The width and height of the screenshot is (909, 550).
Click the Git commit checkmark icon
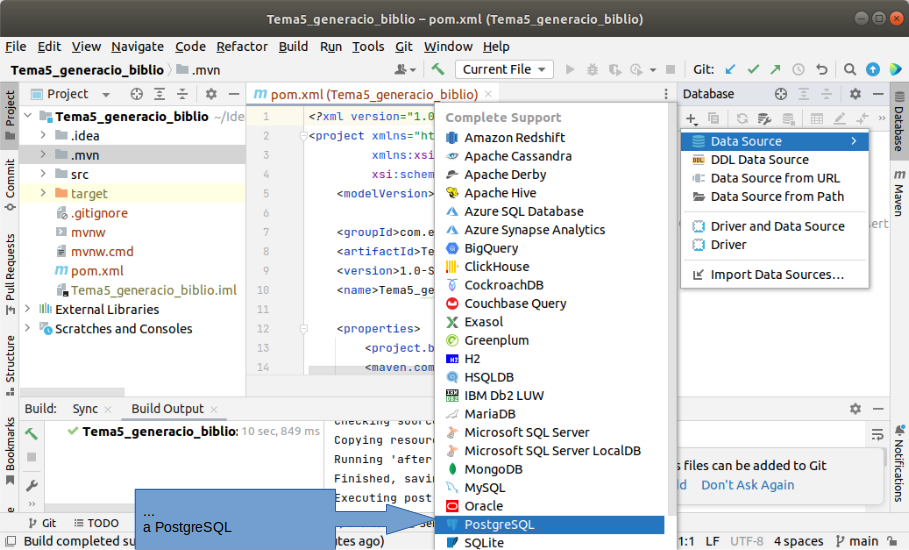[x=753, y=70]
